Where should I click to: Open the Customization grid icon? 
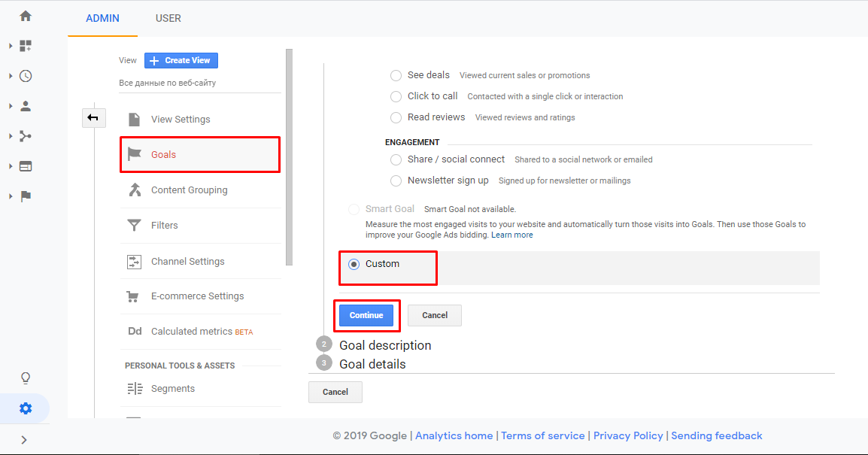(x=25, y=45)
